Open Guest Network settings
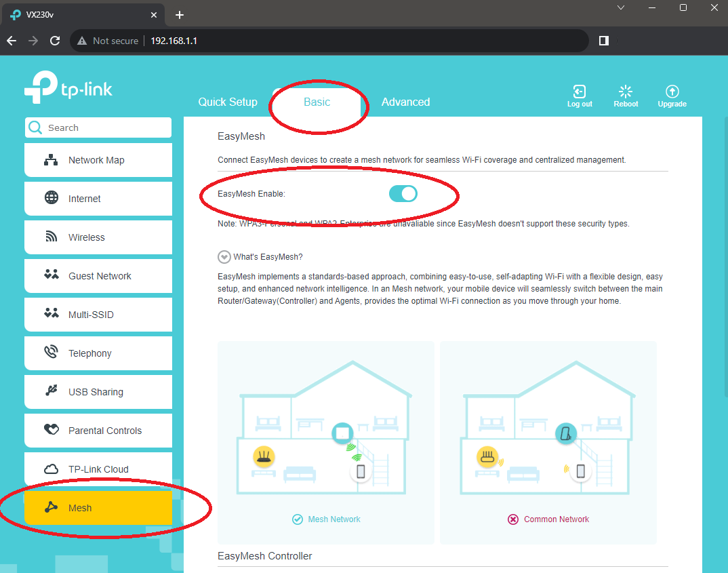Image resolution: width=728 pixels, height=573 pixels. [98, 275]
